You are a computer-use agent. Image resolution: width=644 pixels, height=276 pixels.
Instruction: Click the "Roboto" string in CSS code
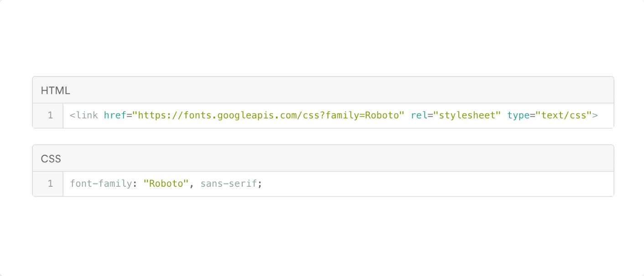click(x=166, y=184)
